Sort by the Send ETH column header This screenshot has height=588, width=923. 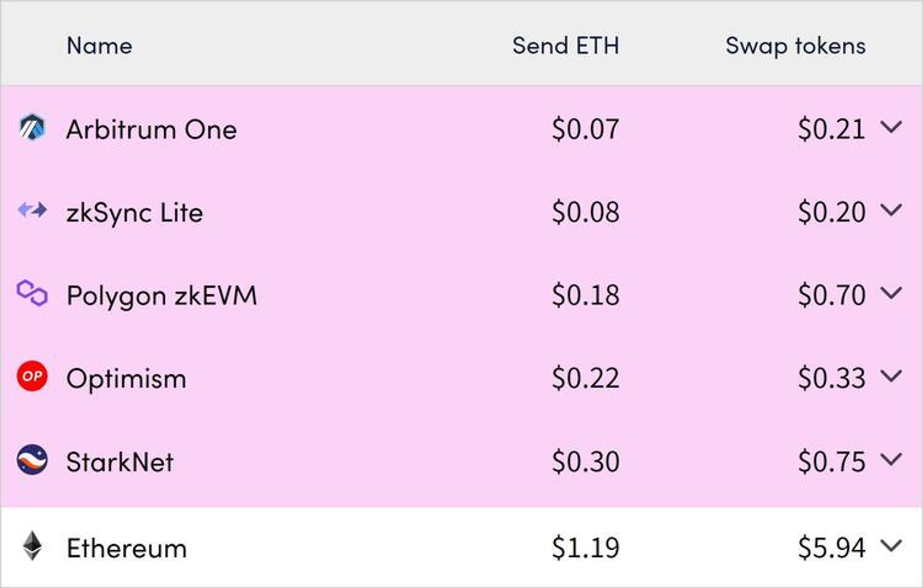565,46
